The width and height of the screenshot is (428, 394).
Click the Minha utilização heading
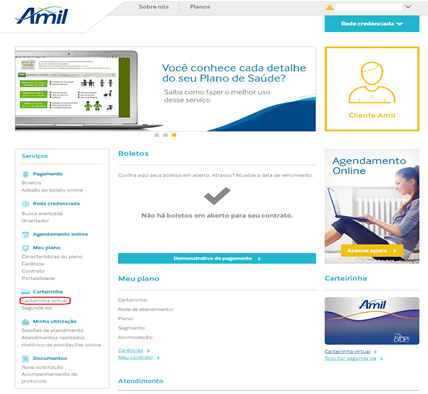(x=55, y=322)
